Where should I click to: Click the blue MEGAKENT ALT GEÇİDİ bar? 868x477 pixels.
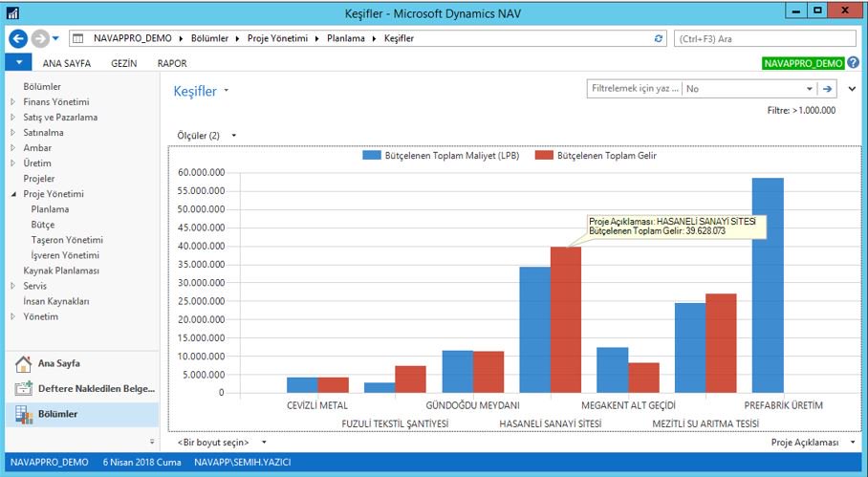(x=612, y=370)
